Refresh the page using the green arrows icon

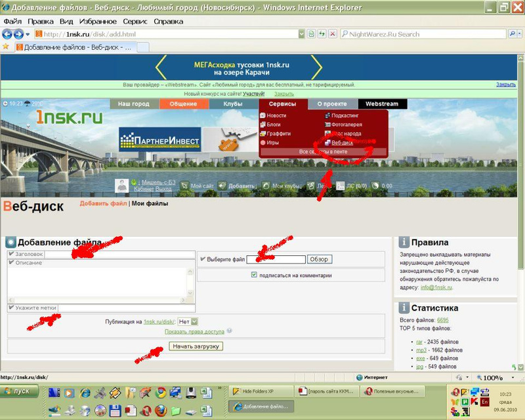(x=322, y=34)
